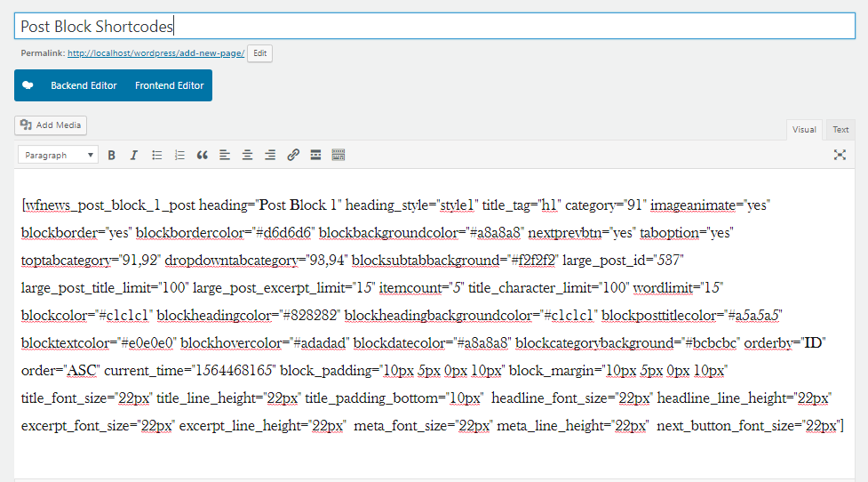This screenshot has width=868, height=482.
Task: Switch to the Visual editor tab
Action: coord(804,130)
